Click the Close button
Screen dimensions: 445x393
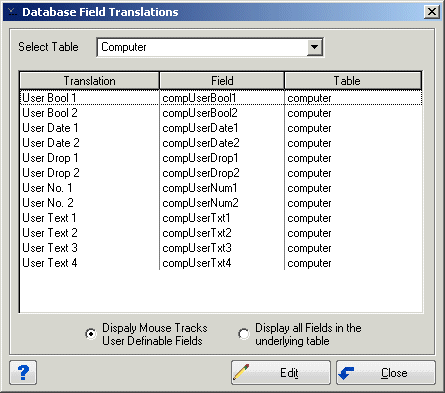[x=386, y=372]
